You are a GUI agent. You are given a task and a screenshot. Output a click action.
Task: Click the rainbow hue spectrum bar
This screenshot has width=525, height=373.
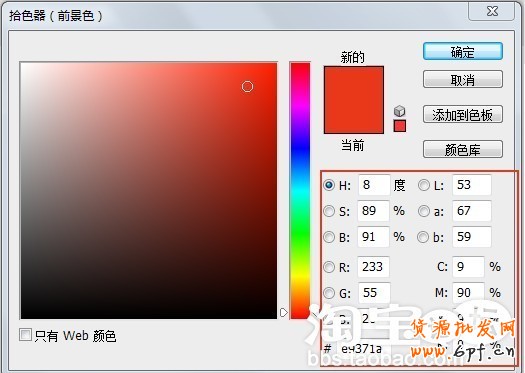(x=300, y=190)
